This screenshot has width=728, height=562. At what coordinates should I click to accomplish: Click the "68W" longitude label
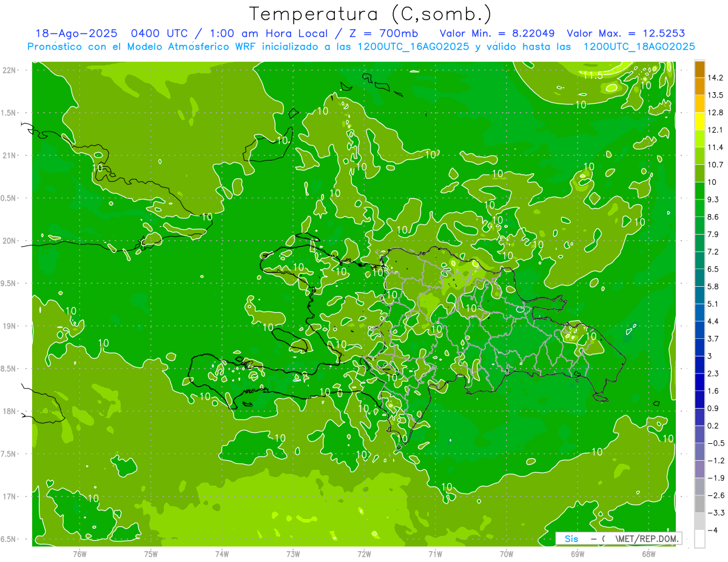(649, 554)
